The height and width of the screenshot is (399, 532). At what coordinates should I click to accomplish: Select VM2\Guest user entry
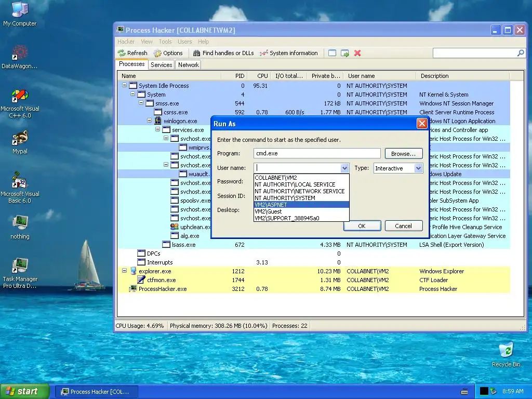click(301, 211)
